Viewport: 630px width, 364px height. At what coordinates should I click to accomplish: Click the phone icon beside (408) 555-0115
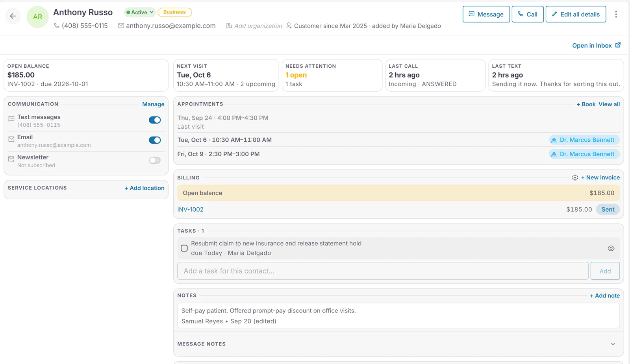[x=57, y=26]
